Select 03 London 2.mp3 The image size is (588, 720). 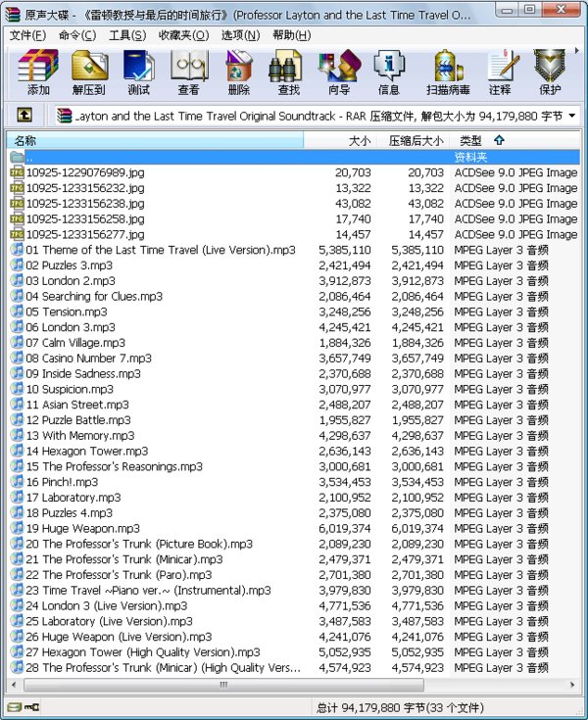[294, 281]
